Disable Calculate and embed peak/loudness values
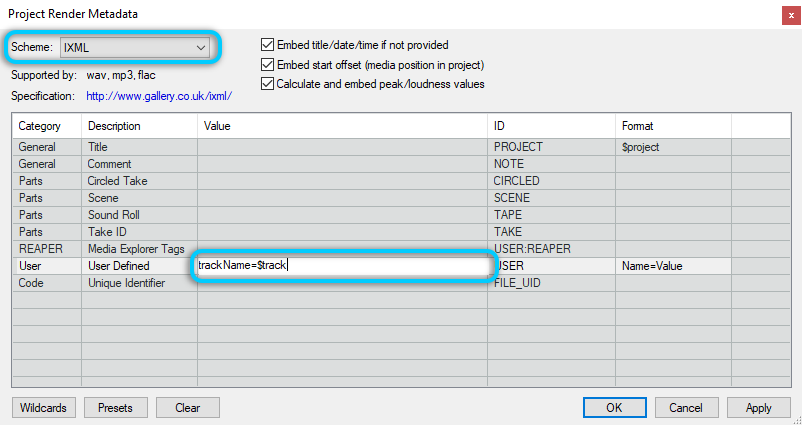 point(267,84)
